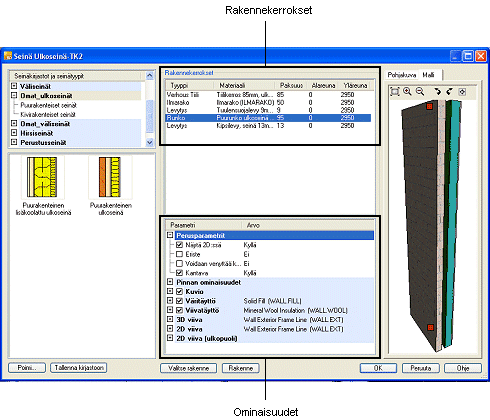
Task: Select the lower red grip marker on wall model
Action: 430,327
